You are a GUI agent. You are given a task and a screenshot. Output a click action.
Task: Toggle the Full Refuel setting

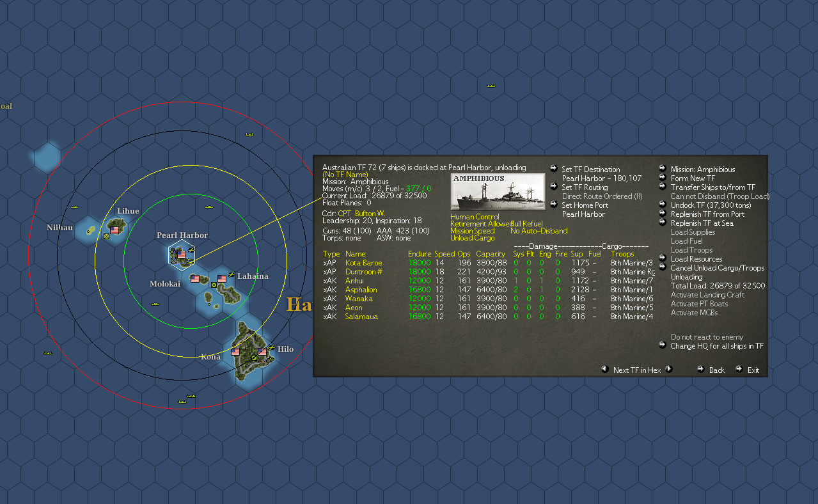click(x=527, y=224)
